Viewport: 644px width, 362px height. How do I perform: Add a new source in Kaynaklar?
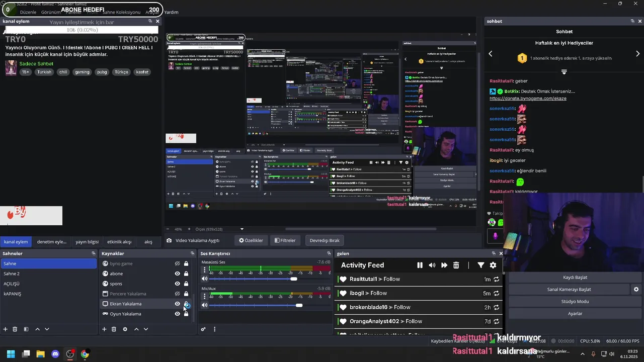coord(104,329)
